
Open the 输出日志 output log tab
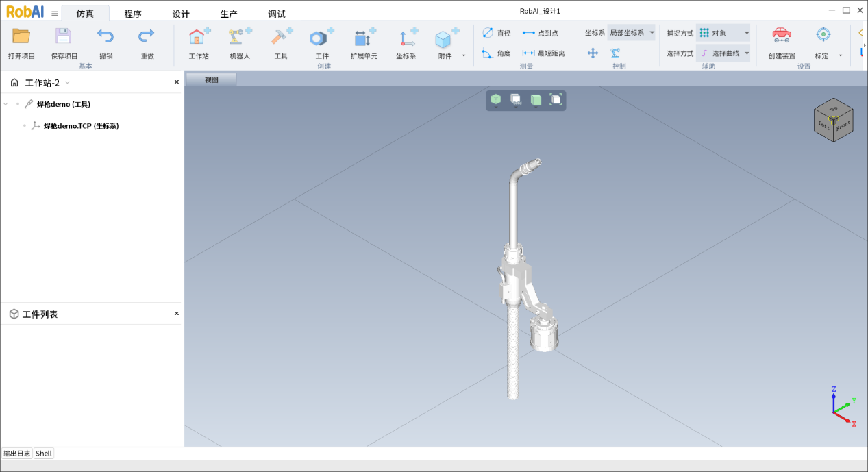(x=17, y=454)
